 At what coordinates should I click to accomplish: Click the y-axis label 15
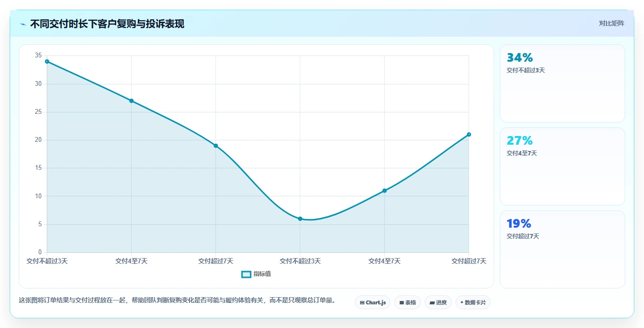tap(39, 168)
